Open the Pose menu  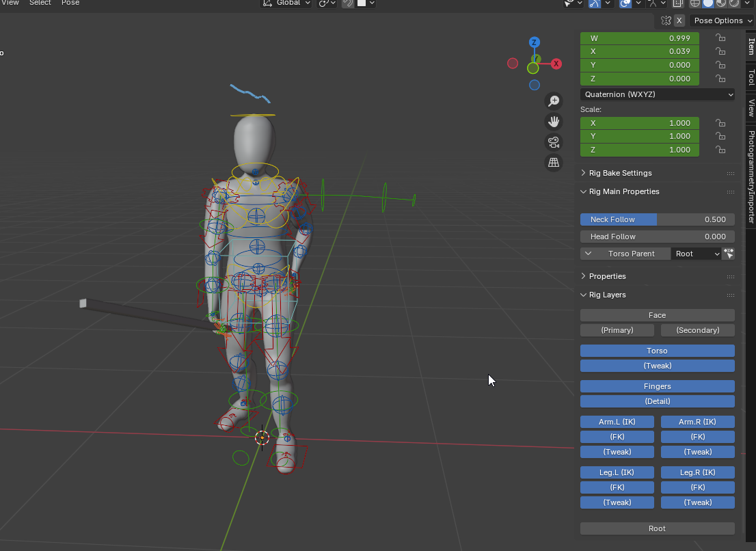click(x=70, y=3)
